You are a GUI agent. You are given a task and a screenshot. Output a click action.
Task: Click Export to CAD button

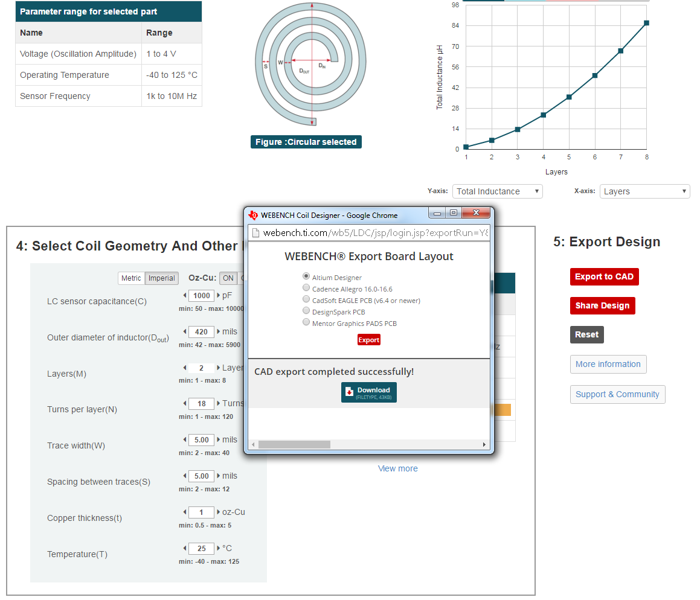pyautogui.click(x=605, y=276)
